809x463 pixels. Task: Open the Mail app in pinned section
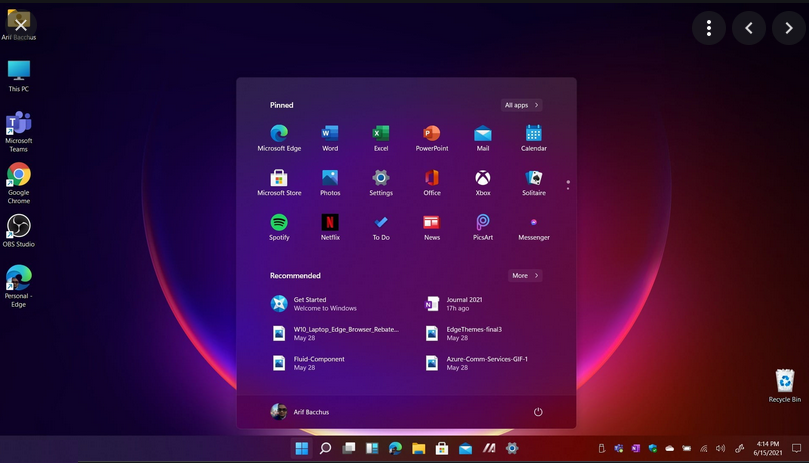483,138
